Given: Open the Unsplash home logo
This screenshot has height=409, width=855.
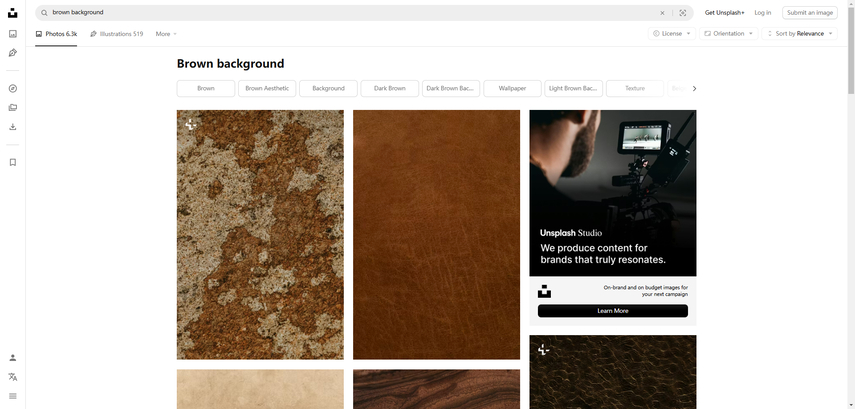Looking at the screenshot, I should 13,13.
